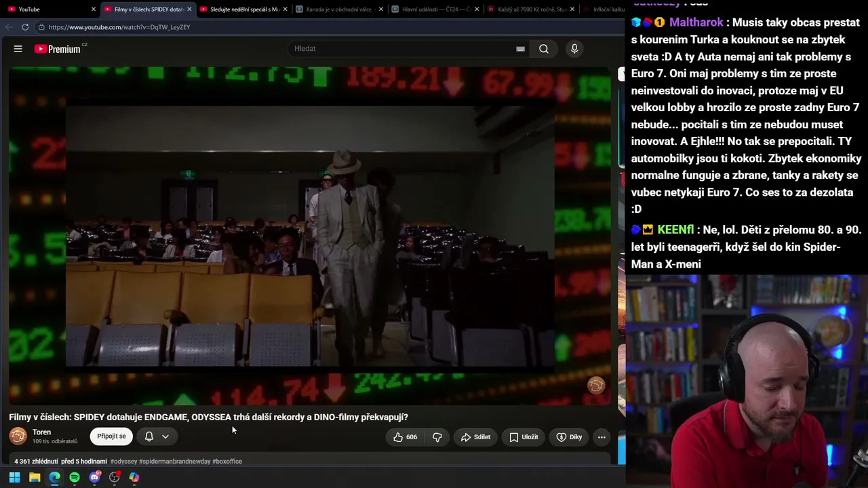Open File Explorer from the taskbar

pos(35,477)
